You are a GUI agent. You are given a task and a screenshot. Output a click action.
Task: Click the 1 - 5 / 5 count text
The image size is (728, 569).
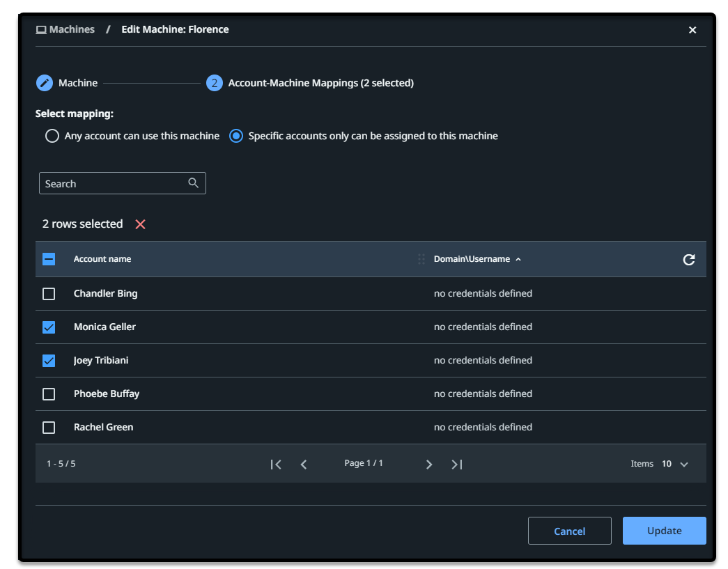pyautogui.click(x=61, y=464)
